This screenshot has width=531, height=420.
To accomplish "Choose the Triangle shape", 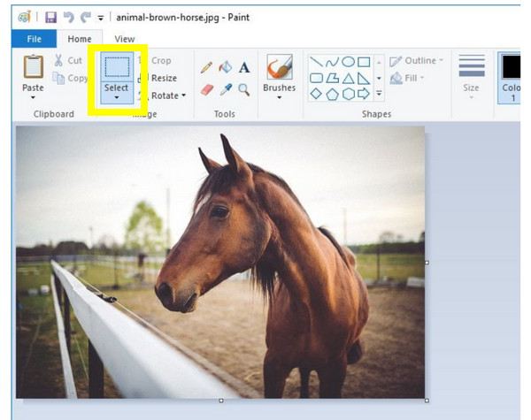I will pyautogui.click(x=348, y=79).
